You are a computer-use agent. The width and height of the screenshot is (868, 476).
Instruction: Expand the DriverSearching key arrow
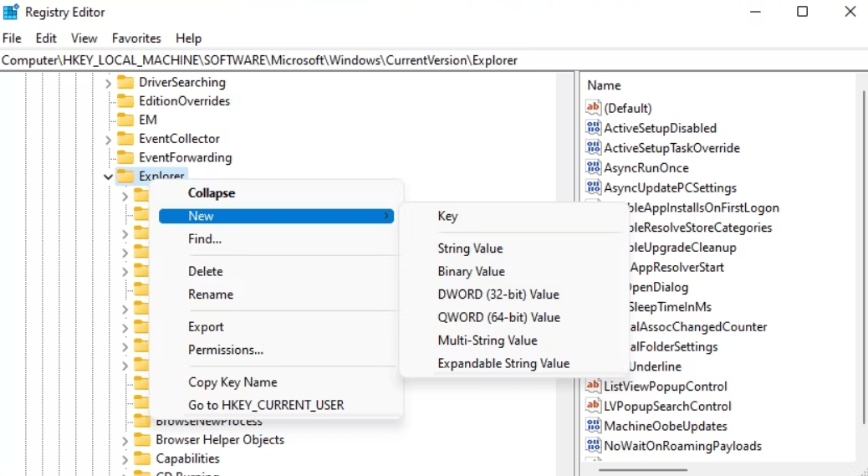pyautogui.click(x=109, y=83)
